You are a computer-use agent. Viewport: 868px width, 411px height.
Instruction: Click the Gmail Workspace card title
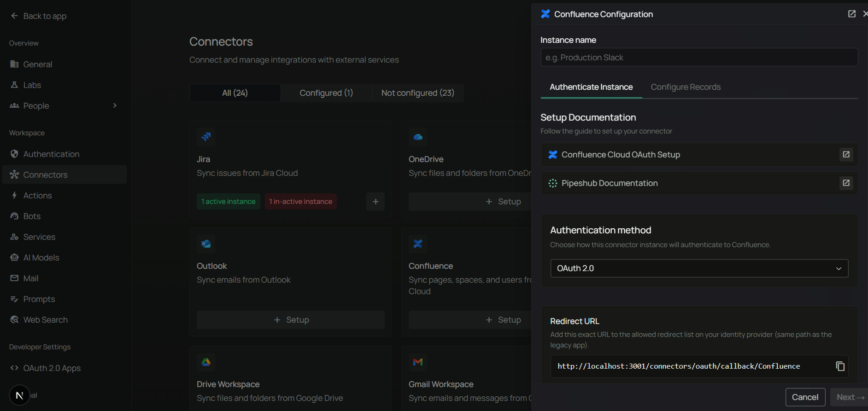441,384
